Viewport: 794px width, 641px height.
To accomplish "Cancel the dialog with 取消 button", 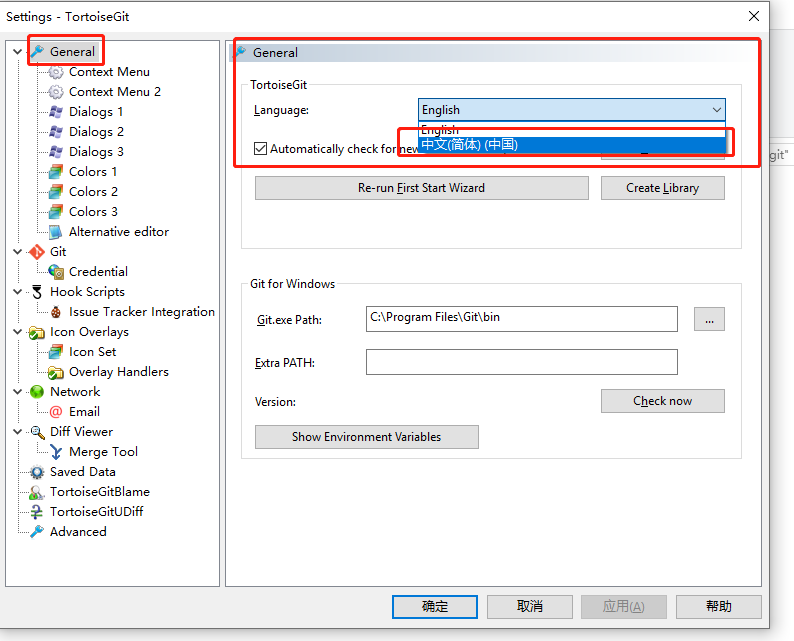I will tap(530, 607).
